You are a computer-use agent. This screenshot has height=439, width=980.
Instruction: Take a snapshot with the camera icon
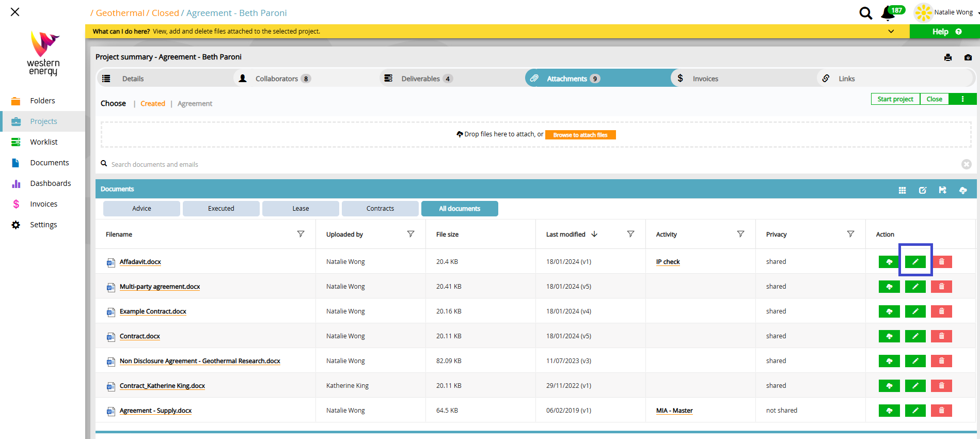[968, 57]
